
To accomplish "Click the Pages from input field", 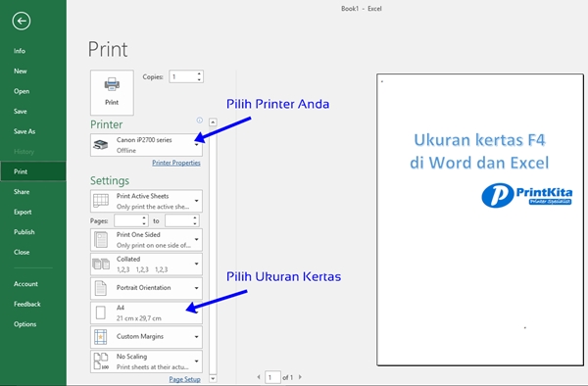I will (127, 220).
